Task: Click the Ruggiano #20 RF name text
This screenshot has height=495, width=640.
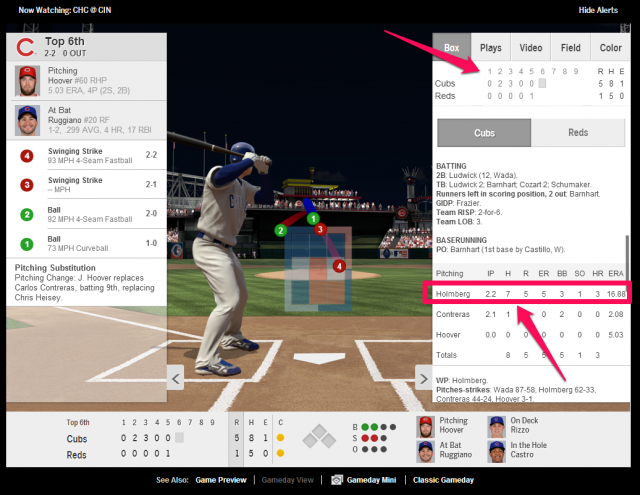Action: tap(79, 120)
